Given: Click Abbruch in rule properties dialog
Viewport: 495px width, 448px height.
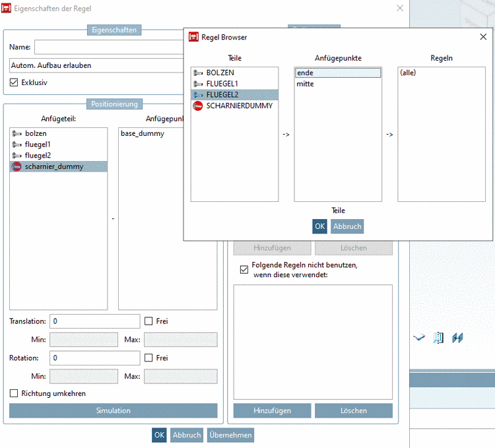Looking at the screenshot, I should [187, 435].
